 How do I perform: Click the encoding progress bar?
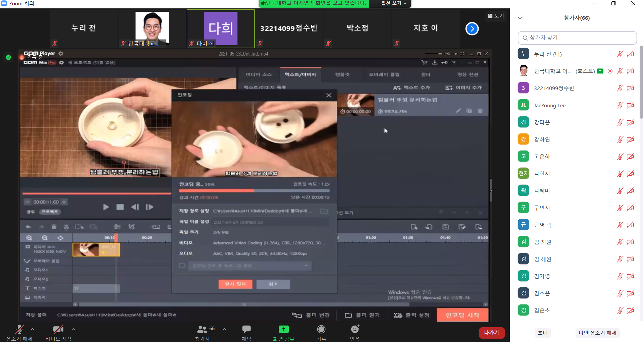tap(254, 190)
